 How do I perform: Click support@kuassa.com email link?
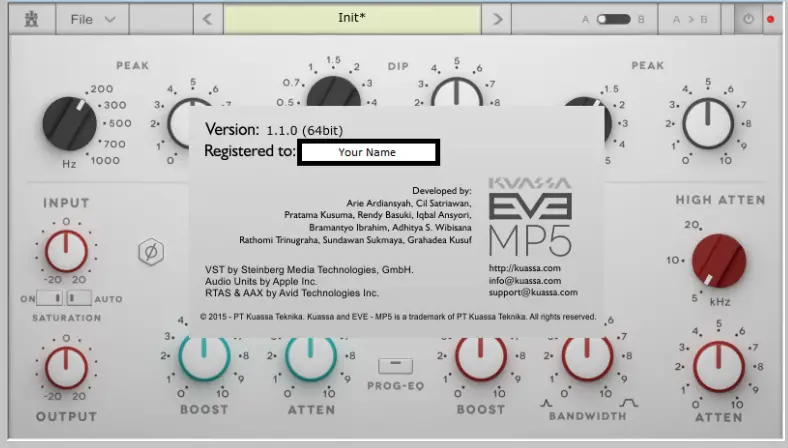[x=533, y=293]
